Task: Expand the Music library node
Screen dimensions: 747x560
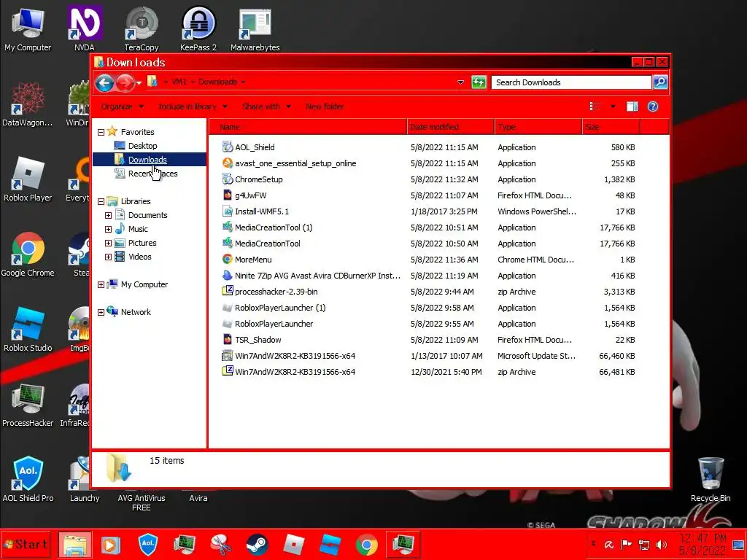Action: [x=108, y=229]
